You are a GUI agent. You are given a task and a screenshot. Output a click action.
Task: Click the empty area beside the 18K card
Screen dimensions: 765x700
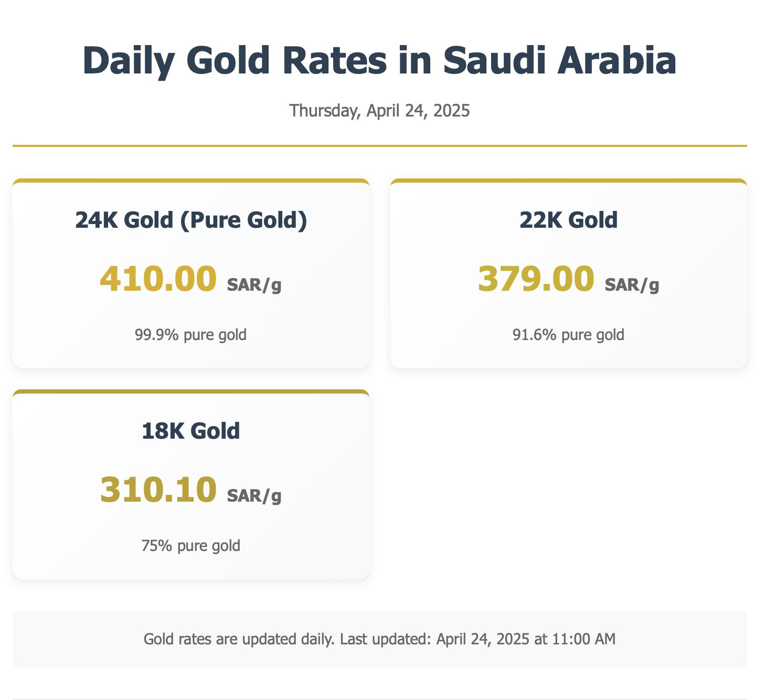tap(569, 484)
